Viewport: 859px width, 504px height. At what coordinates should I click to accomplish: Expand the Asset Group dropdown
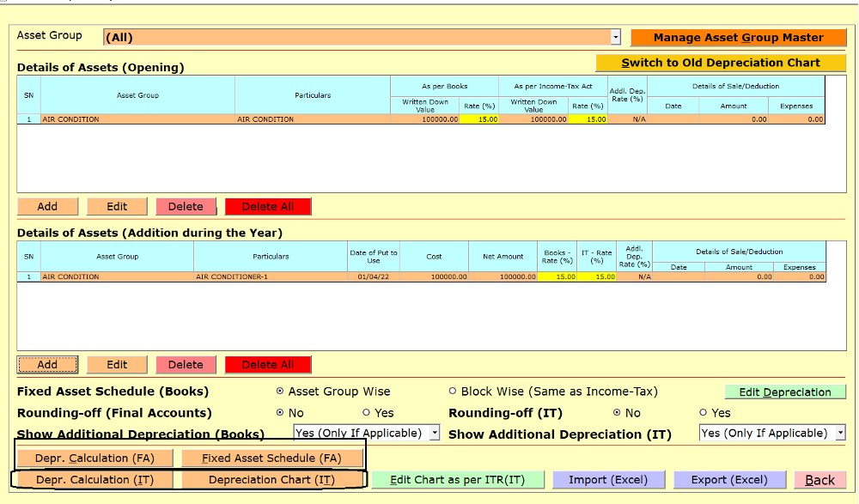(615, 38)
